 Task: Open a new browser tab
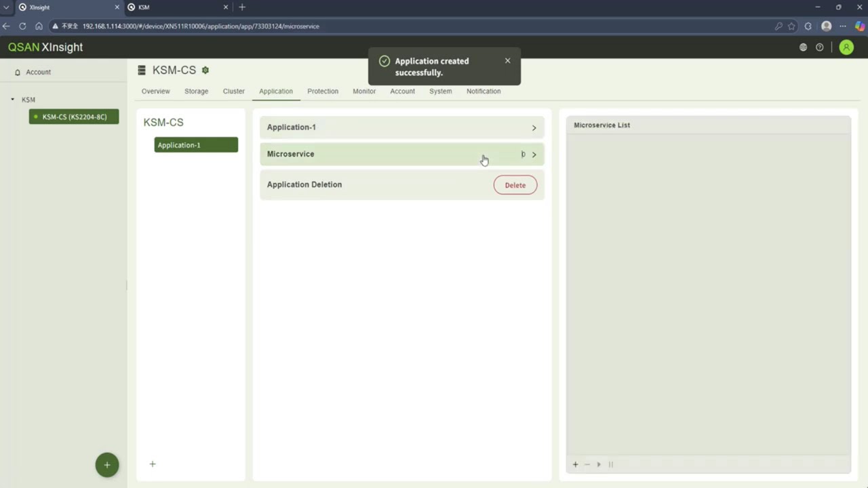tap(242, 7)
